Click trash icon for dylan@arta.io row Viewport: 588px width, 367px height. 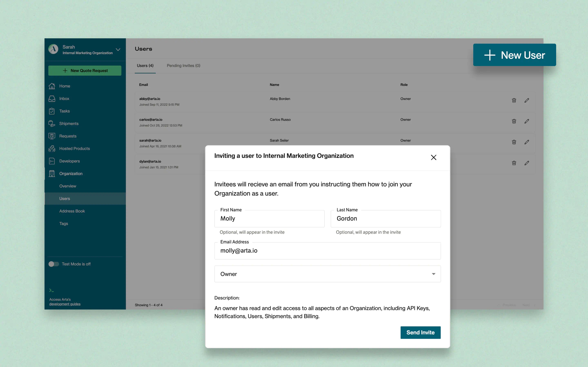coord(514,163)
